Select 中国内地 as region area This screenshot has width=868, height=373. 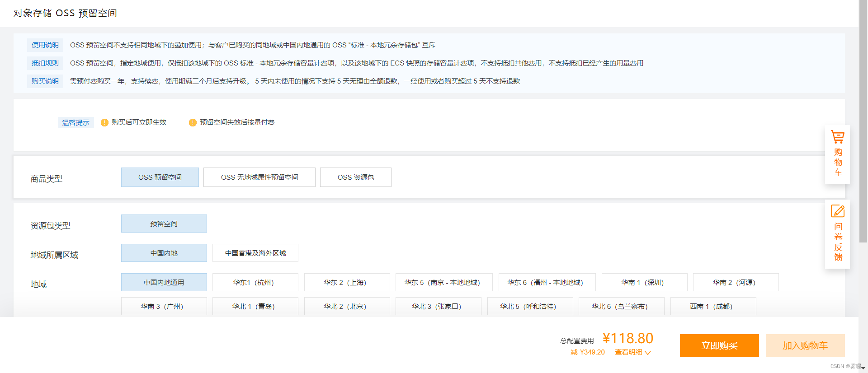click(x=164, y=253)
